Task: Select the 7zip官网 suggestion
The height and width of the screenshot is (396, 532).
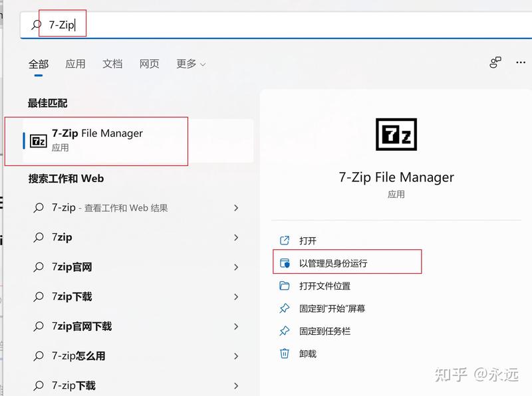Action: (136, 267)
